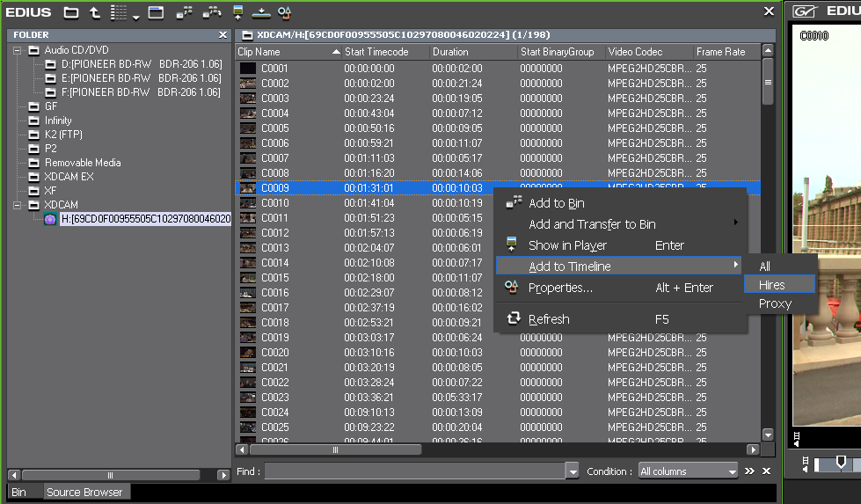Screen dimensions: 861x504
Task: Click the Add to Bin toolbar icon
Action: point(184,12)
